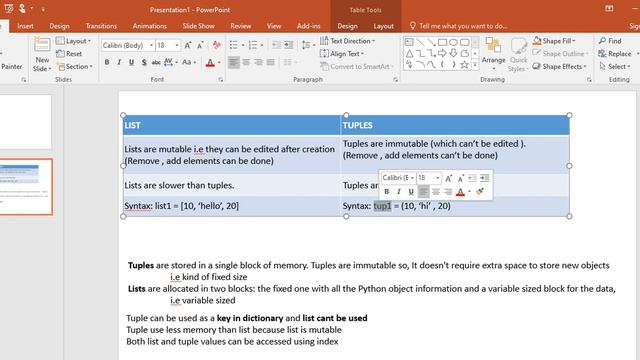Align text left in ribbon Paragraph group
Viewport: 640px width, 360px height.
[234, 62]
